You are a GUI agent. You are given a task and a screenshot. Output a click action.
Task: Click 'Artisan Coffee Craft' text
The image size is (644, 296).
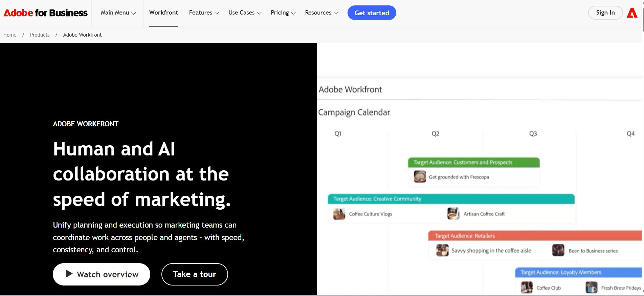tap(484, 214)
